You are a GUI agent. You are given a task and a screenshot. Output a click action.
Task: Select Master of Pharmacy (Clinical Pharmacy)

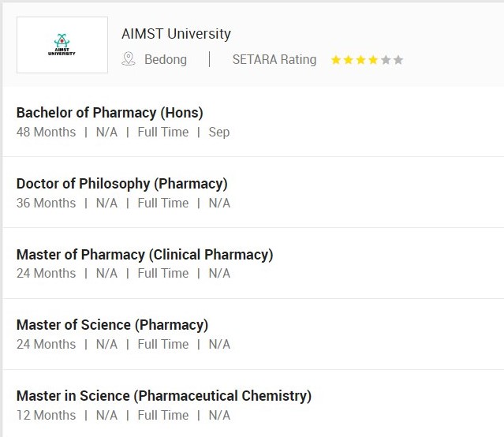click(144, 254)
